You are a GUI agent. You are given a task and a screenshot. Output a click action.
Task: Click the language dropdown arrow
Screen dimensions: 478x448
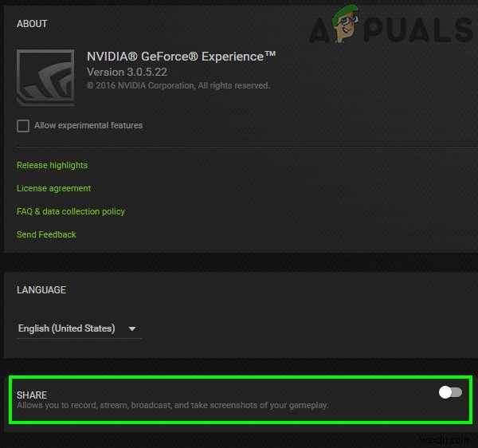132,328
